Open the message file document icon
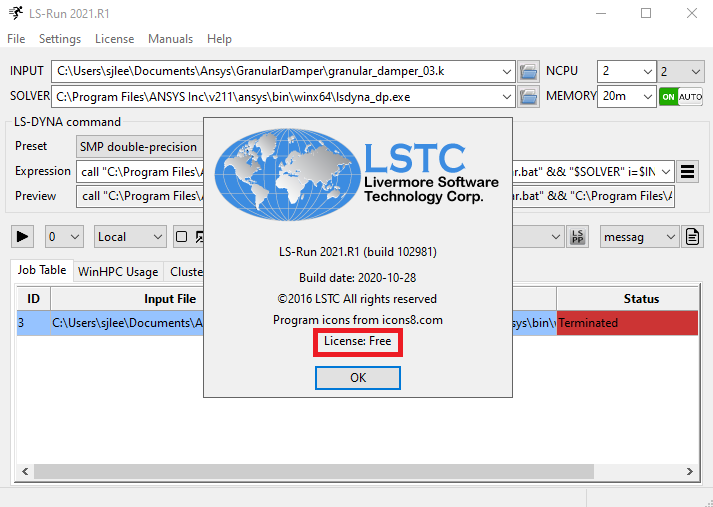 [x=692, y=236]
